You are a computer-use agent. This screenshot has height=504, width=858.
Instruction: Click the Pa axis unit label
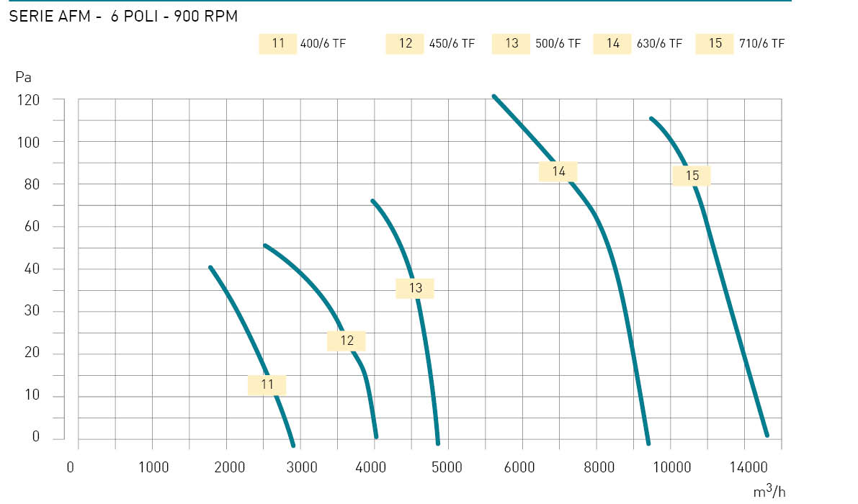click(x=23, y=78)
